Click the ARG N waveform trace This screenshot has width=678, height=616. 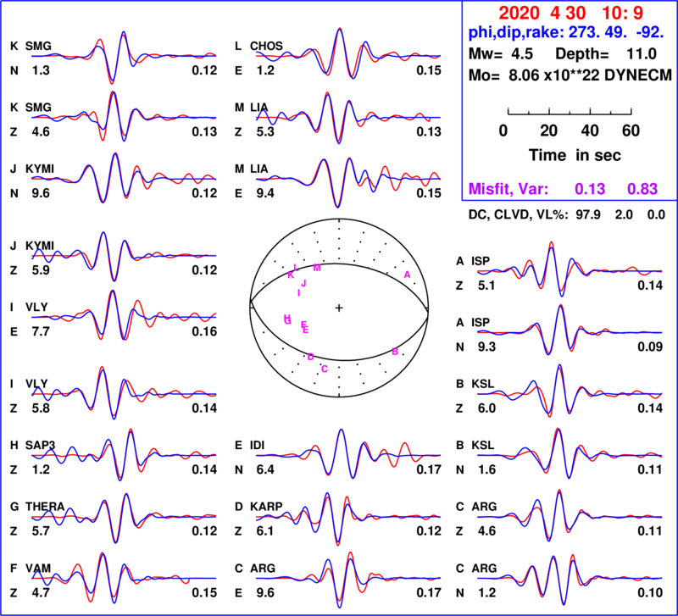pos(570,579)
